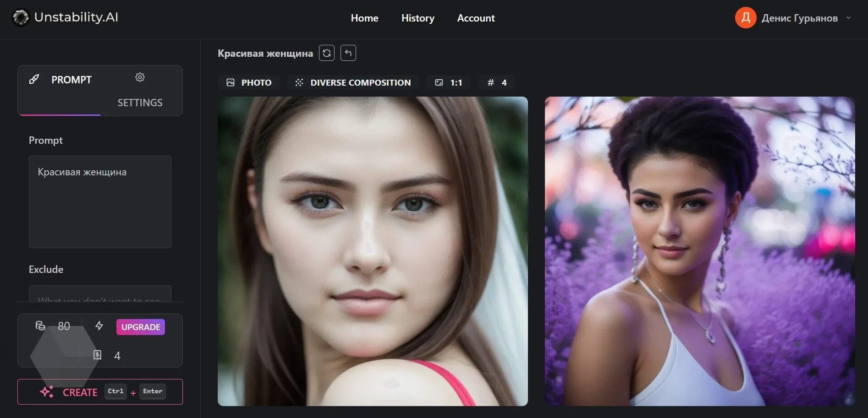Viewport: 868px width, 418px height.
Task: Switch to the SETTINGS tab
Action: tap(140, 103)
